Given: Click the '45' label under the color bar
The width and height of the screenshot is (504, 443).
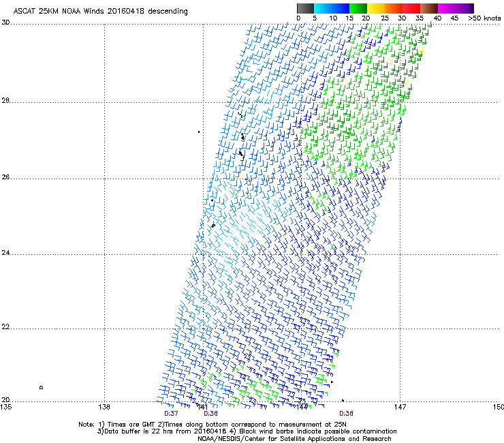Looking at the screenshot, I should [x=454, y=18].
